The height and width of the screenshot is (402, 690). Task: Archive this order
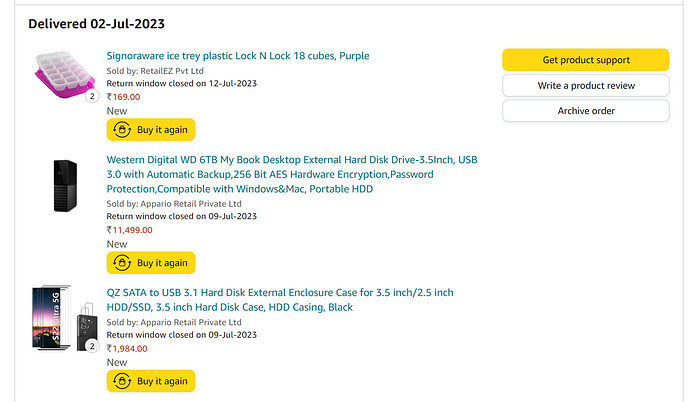click(586, 111)
